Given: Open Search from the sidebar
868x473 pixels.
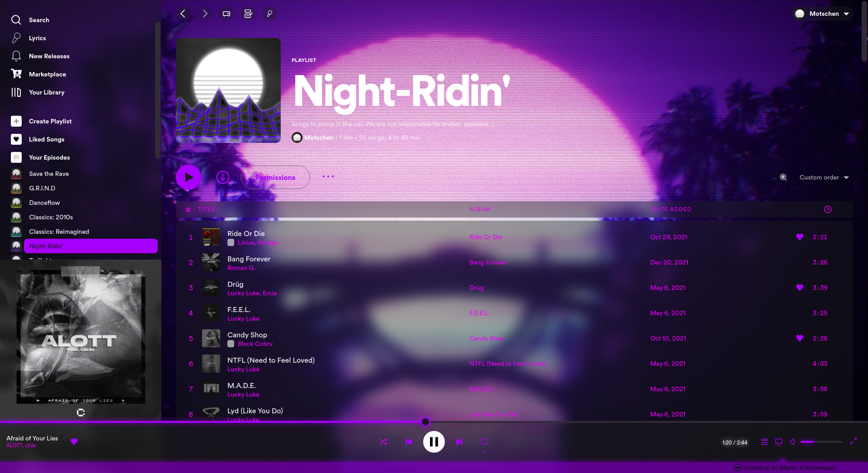Looking at the screenshot, I should click(x=39, y=20).
